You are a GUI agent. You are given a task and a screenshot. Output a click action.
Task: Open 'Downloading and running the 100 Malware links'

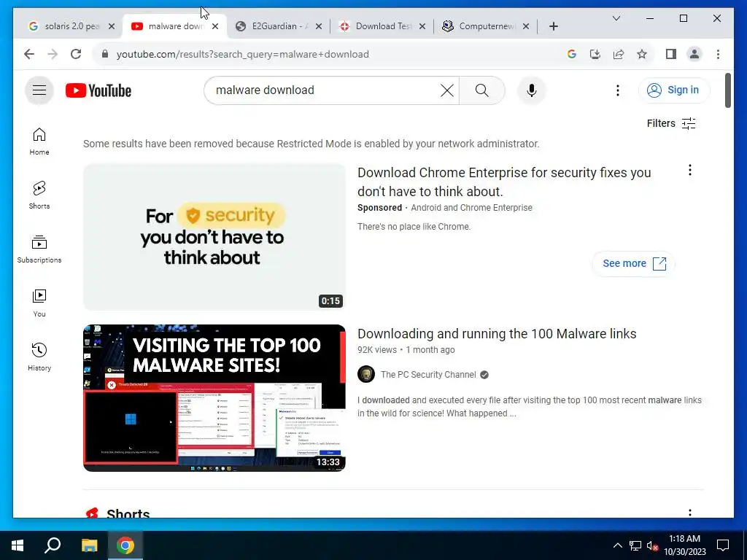(x=497, y=334)
